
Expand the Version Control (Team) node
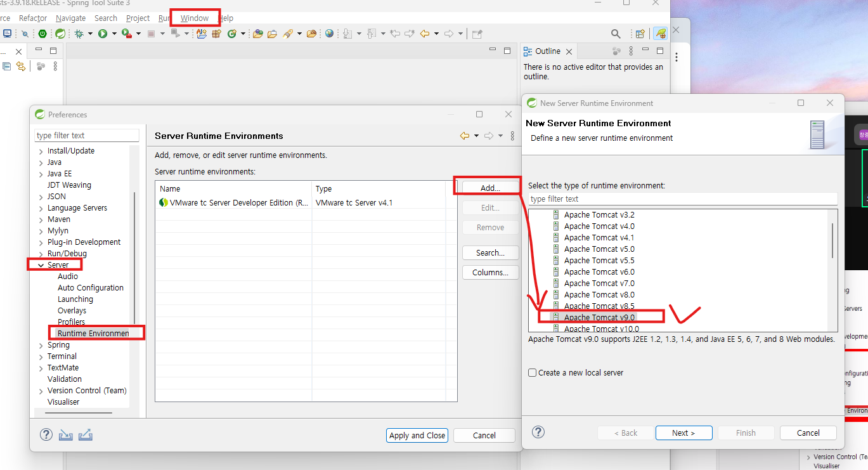tap(41, 391)
